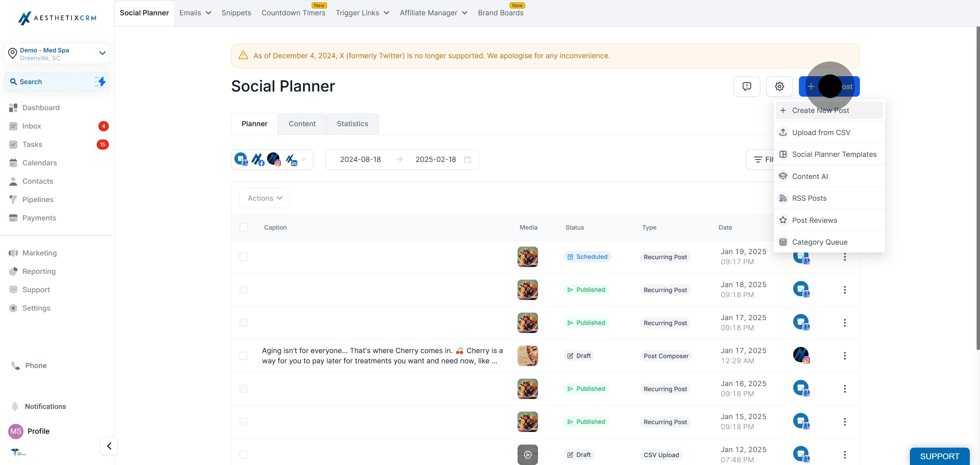Open the date range calendar icon

coord(467,159)
